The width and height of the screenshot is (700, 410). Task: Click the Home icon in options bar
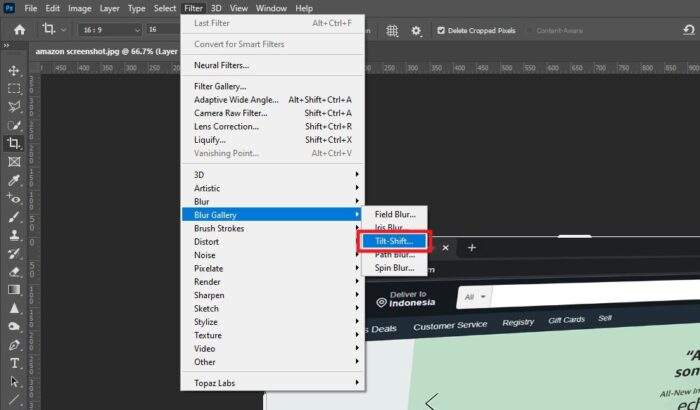tap(20, 30)
